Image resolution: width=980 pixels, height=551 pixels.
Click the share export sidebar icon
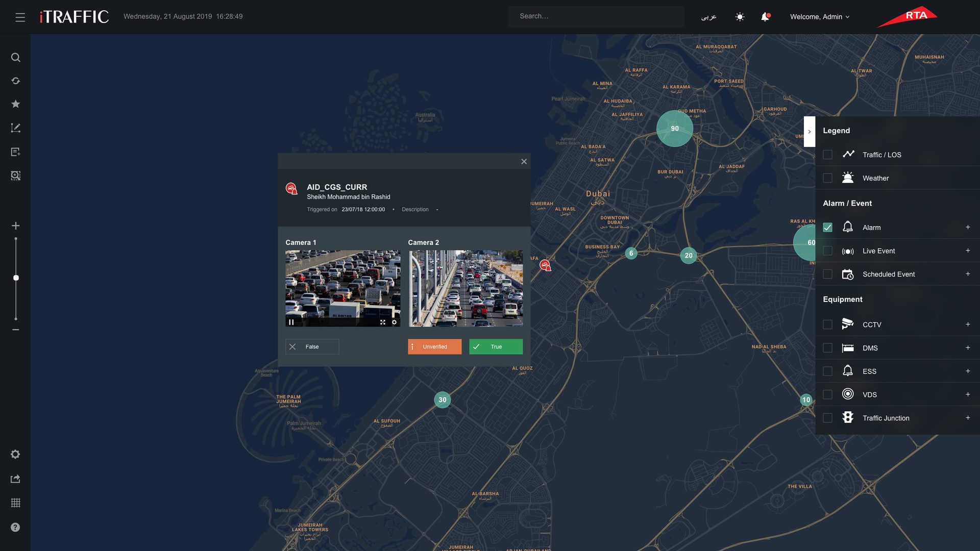click(15, 479)
